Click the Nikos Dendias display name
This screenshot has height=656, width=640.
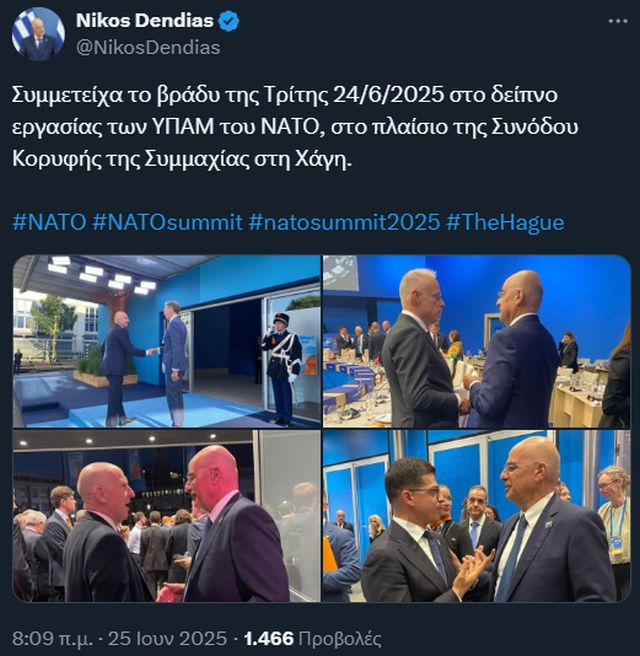(143, 21)
